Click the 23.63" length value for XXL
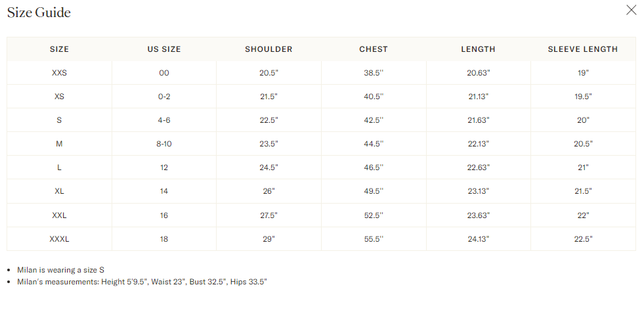This screenshot has width=644, height=312. [x=478, y=215]
